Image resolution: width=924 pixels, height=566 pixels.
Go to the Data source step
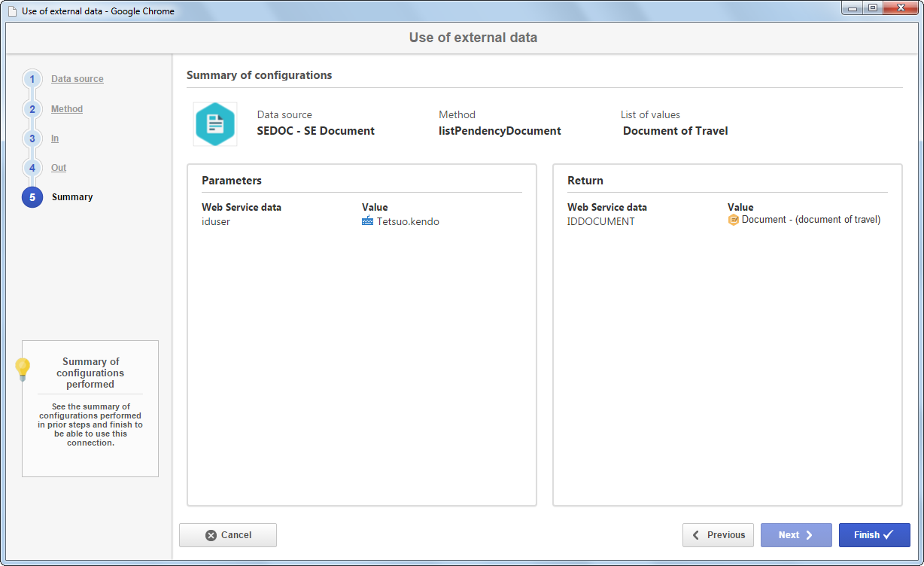tap(78, 79)
